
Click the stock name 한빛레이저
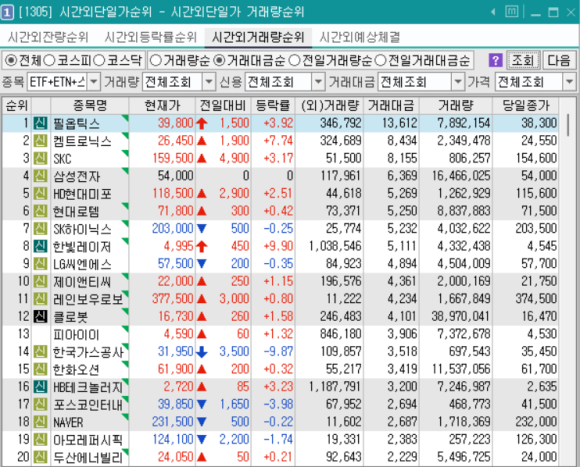(x=82, y=247)
